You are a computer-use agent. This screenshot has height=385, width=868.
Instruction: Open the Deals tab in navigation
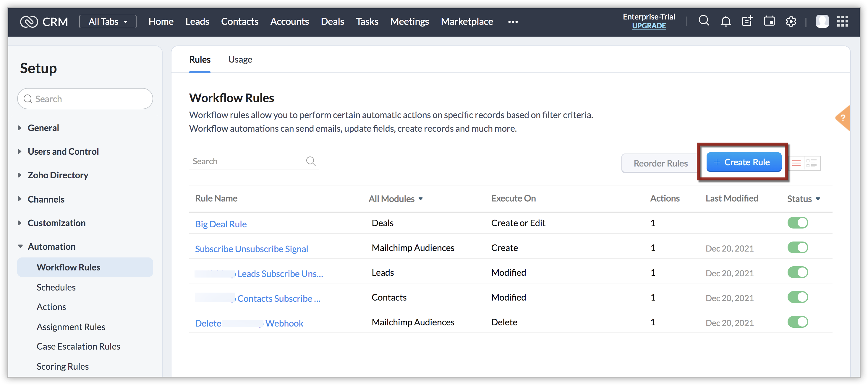(332, 22)
